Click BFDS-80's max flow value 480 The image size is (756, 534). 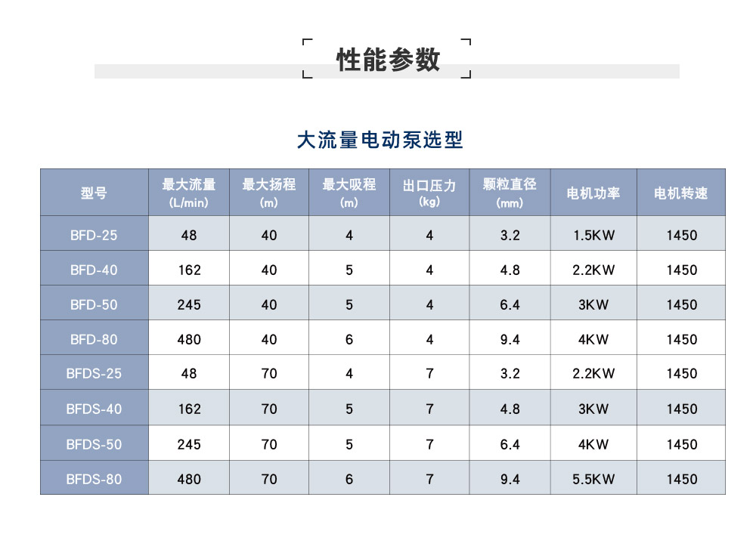tap(189, 479)
